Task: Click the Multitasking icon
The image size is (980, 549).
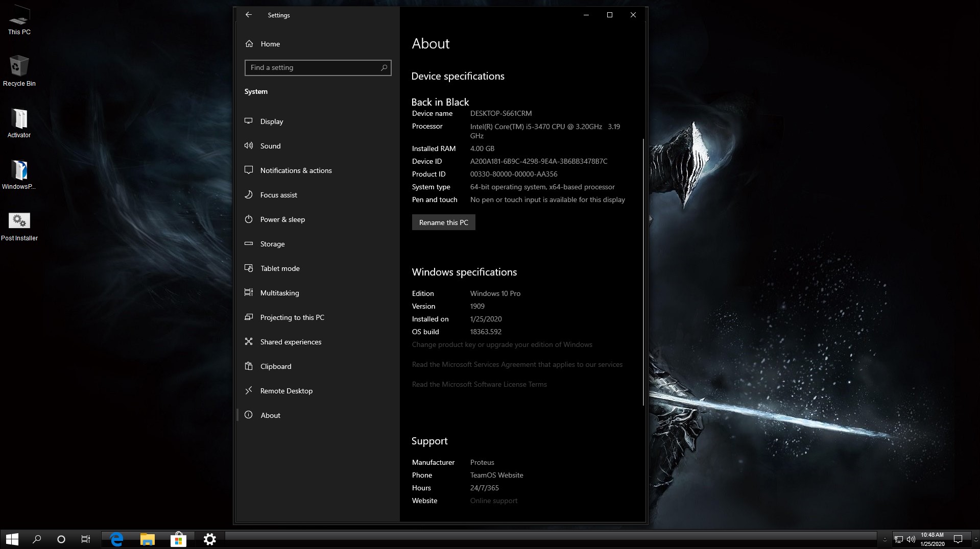Action: tap(249, 292)
